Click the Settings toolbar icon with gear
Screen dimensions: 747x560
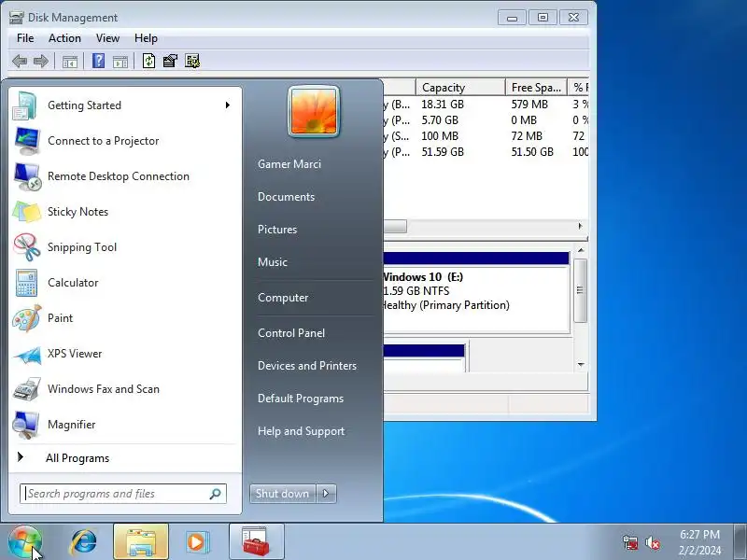[x=192, y=61]
